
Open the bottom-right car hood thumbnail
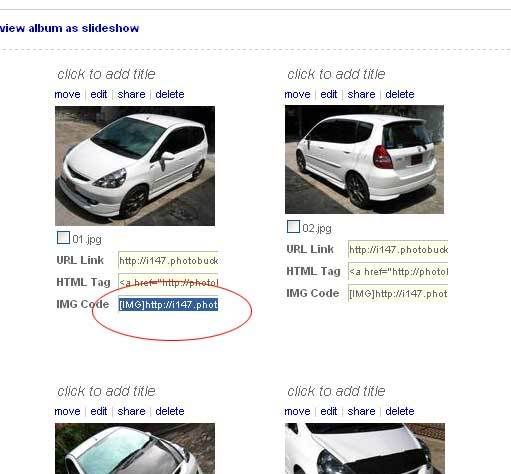point(365,449)
